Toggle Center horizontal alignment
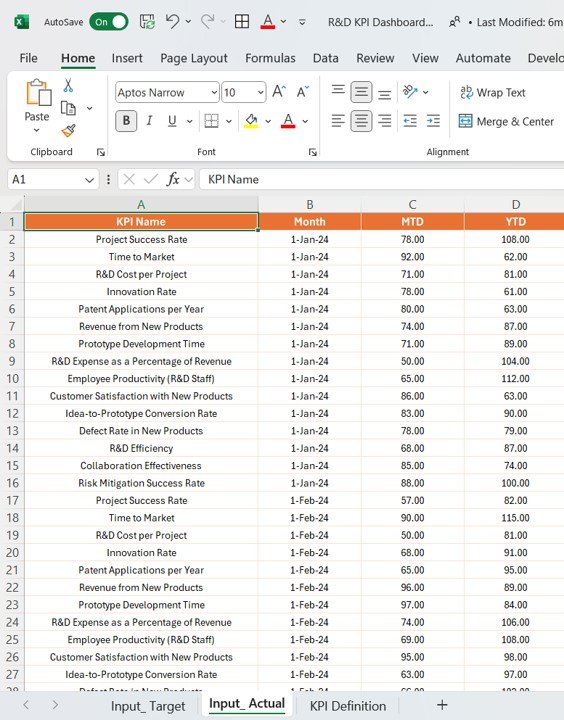 click(x=361, y=121)
